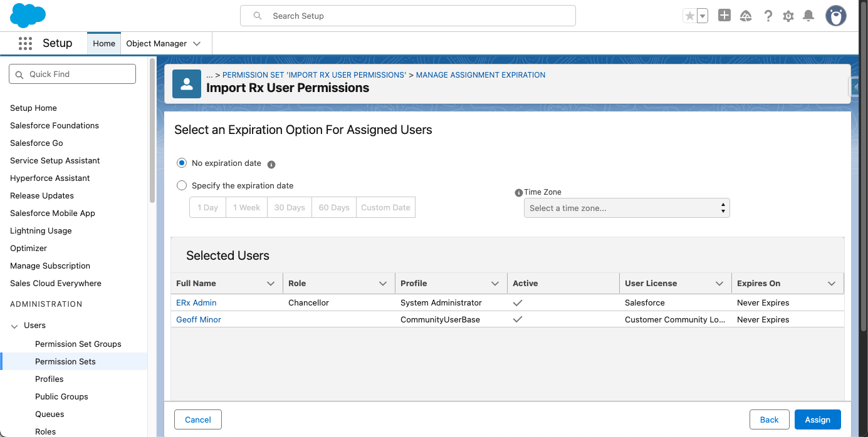Click the Favorites star icon
Viewport: 868px width, 437px height.
[689, 16]
